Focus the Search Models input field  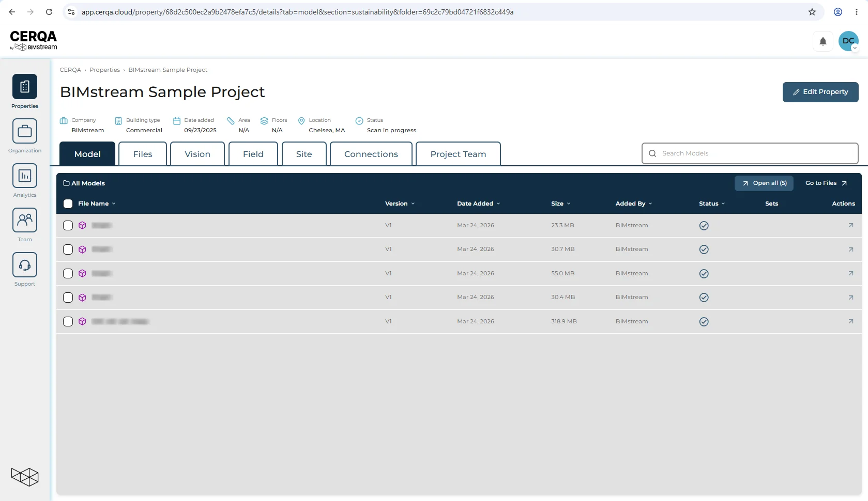pos(750,153)
